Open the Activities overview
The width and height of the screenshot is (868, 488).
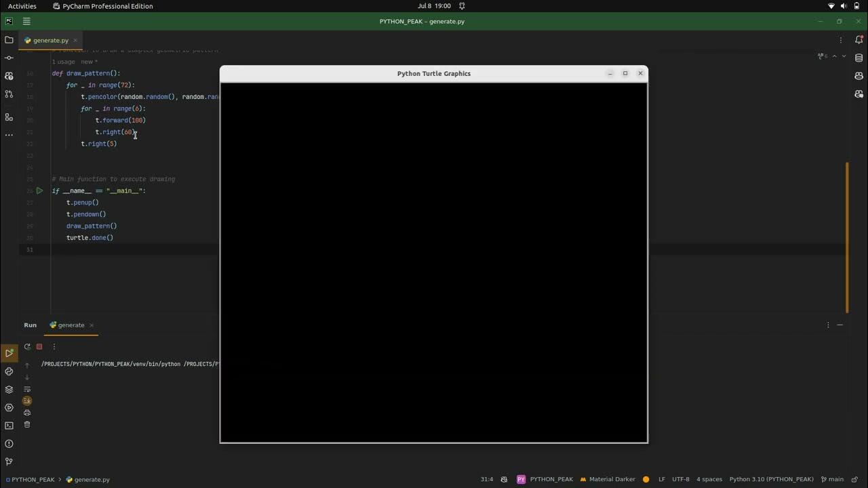(x=22, y=6)
